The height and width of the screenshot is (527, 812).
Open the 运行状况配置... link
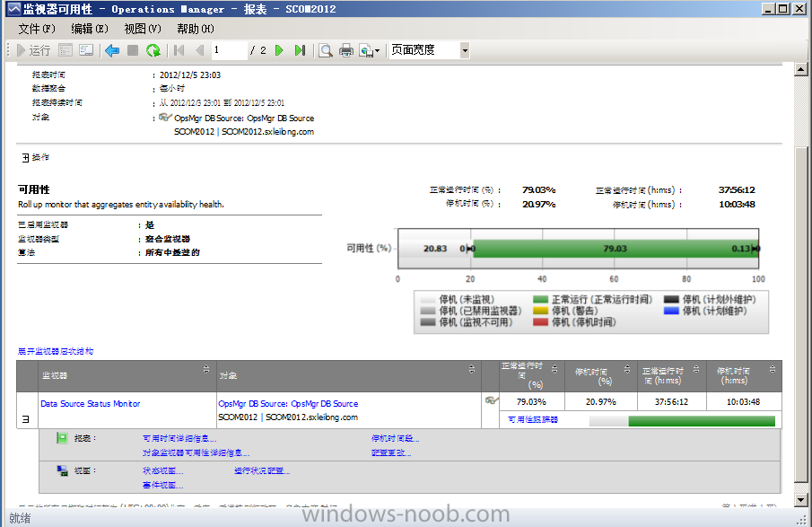(x=262, y=470)
